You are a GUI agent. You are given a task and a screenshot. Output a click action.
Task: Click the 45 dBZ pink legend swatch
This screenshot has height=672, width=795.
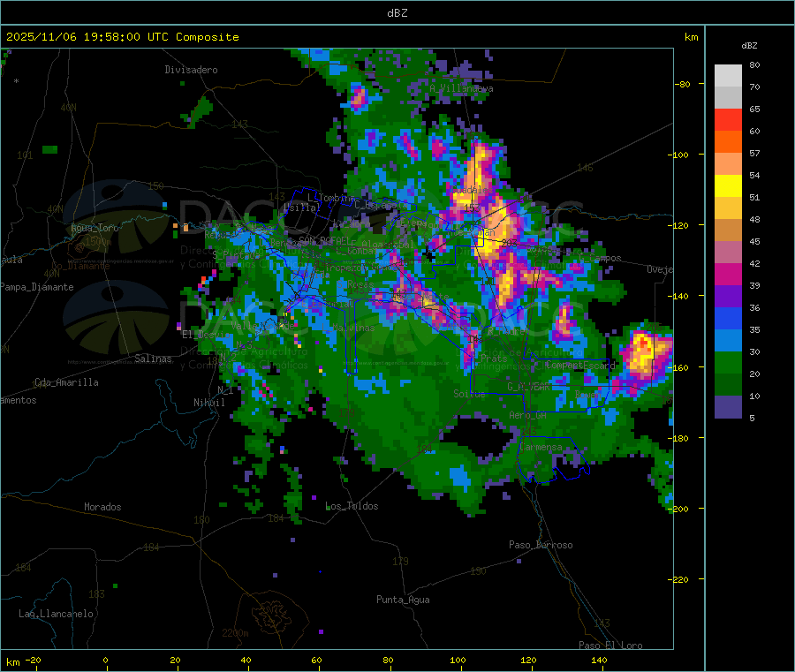coord(728,252)
